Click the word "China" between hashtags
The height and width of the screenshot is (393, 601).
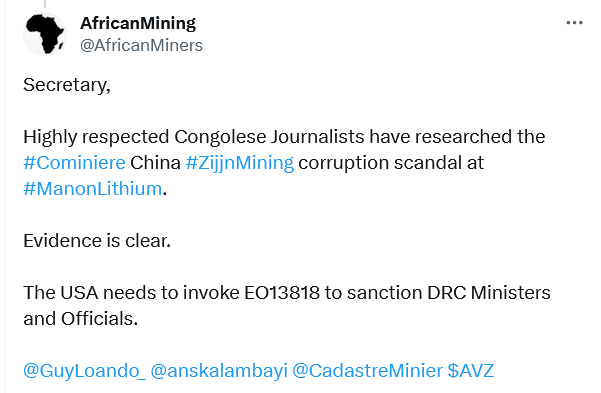pos(155,163)
